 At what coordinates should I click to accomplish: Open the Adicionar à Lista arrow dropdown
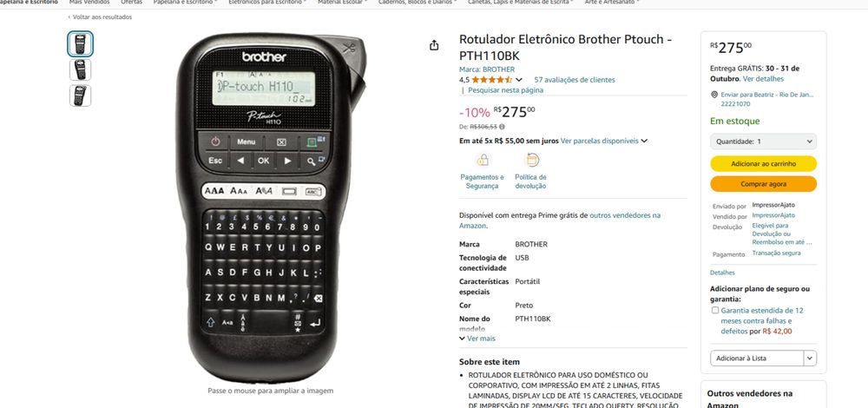coord(810,359)
